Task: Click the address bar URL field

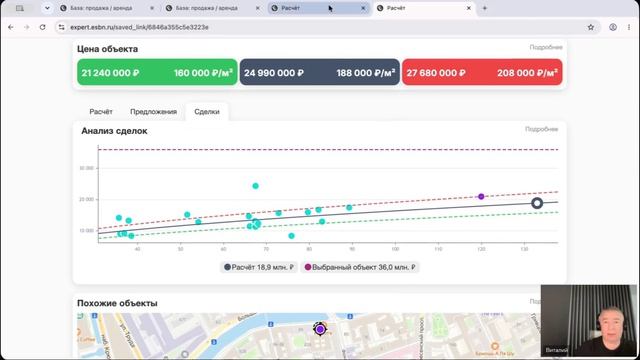Action: point(327,27)
